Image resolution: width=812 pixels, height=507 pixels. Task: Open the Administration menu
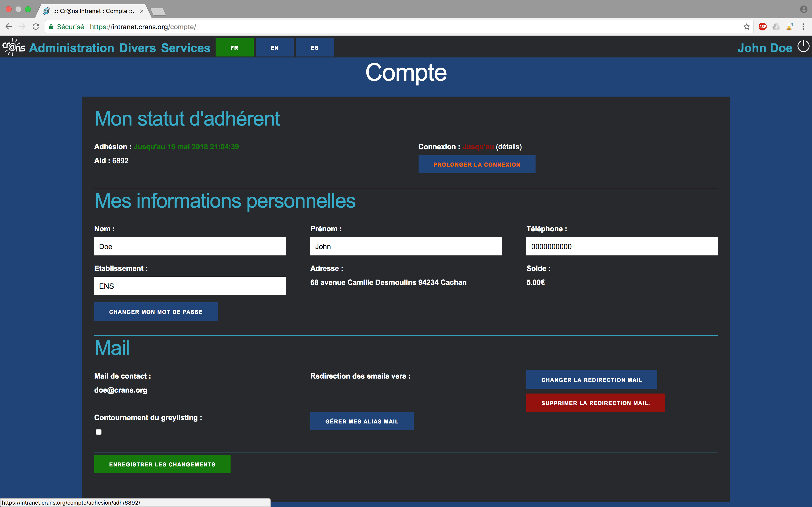72,48
